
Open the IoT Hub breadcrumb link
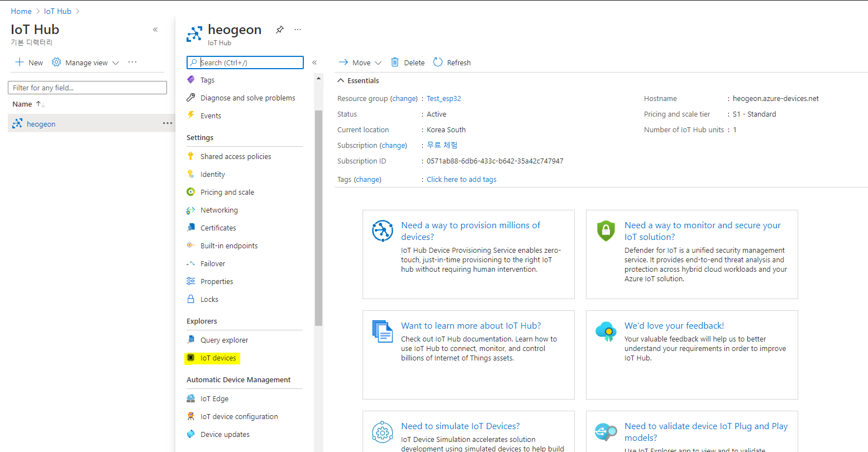pos(58,11)
